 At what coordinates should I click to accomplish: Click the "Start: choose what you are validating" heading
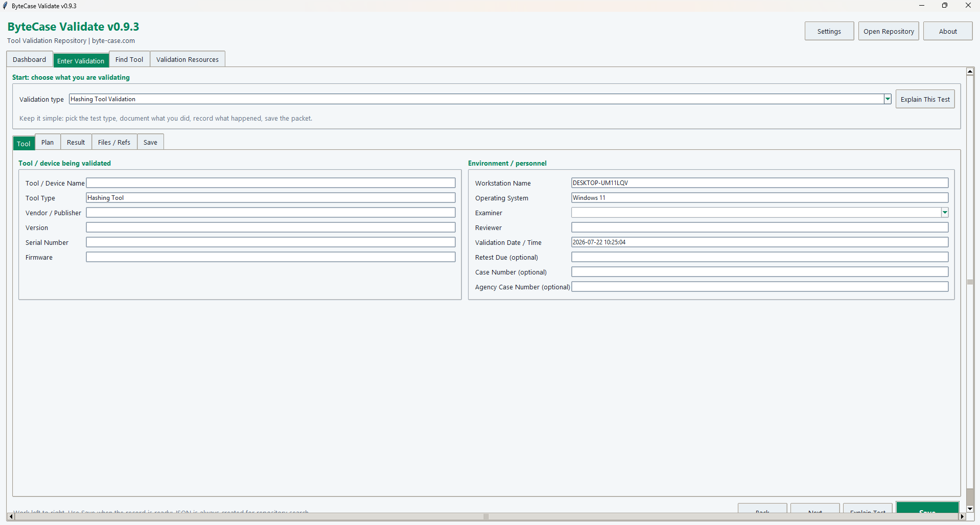coord(71,78)
